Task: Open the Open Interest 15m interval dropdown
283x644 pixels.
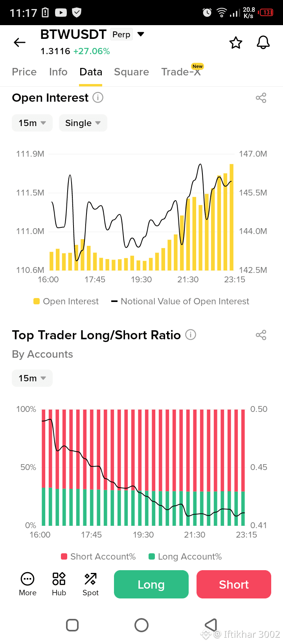Action: 32,123
